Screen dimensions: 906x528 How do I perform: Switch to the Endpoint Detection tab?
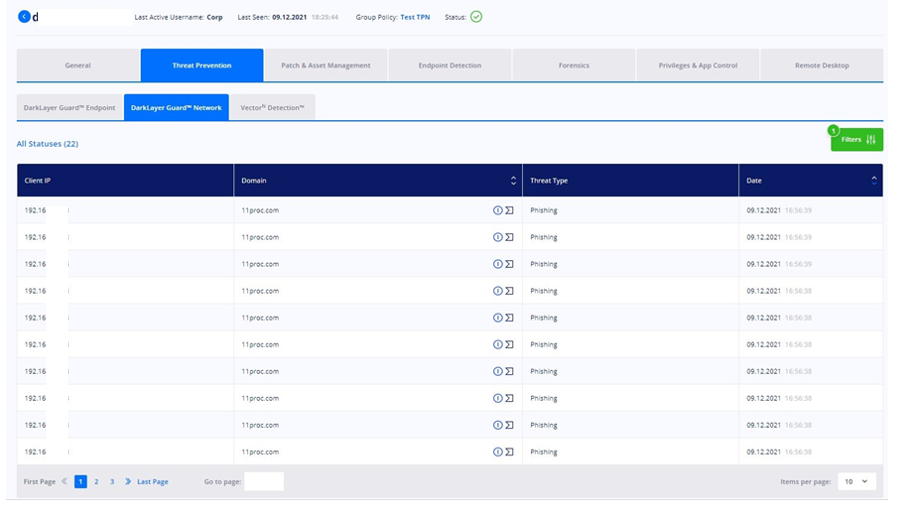pos(450,65)
